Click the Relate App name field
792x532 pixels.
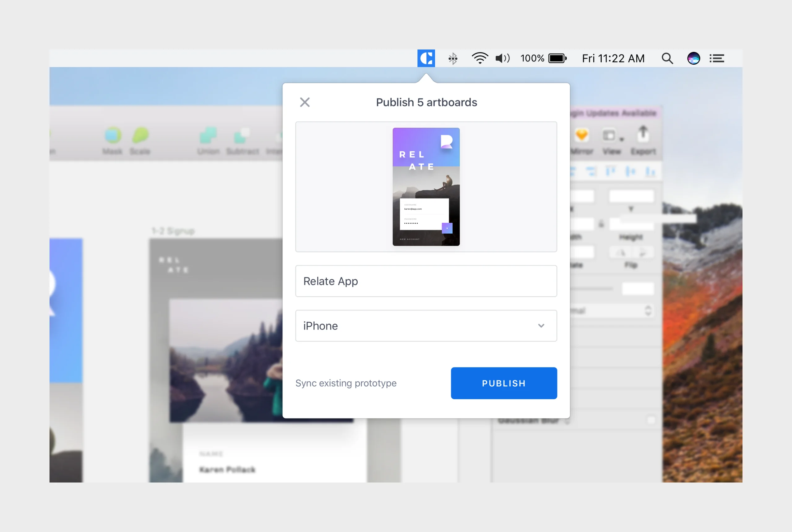[x=426, y=281]
